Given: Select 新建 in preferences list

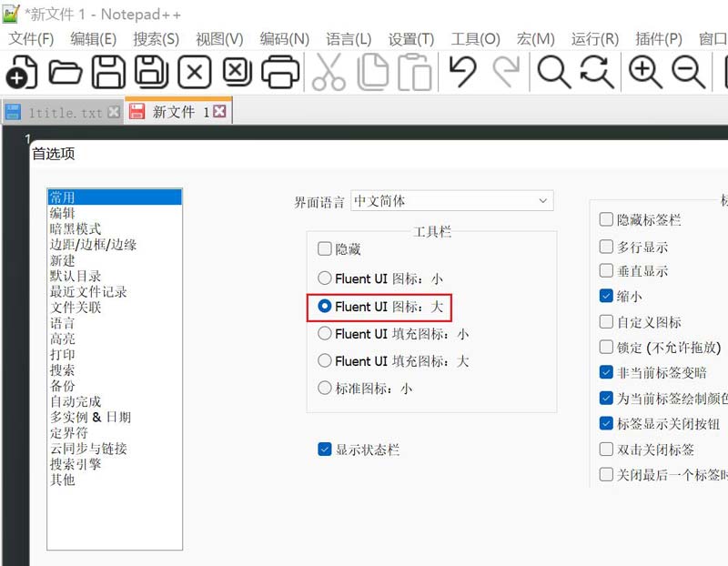Looking at the screenshot, I should pos(115,260).
